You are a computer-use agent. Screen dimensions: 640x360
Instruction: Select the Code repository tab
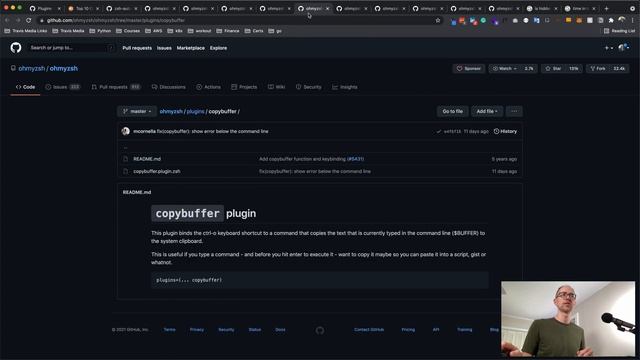(25, 87)
